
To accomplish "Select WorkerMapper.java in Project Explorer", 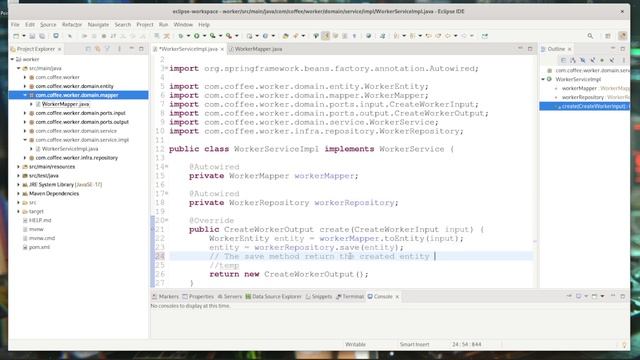I will tap(65, 104).
